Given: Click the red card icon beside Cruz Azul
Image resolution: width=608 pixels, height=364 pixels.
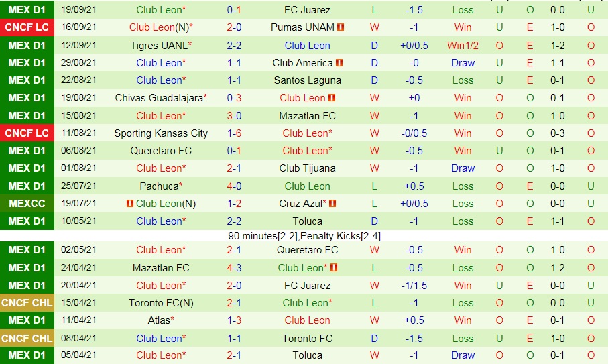Looking at the screenshot, I should [x=333, y=203].
